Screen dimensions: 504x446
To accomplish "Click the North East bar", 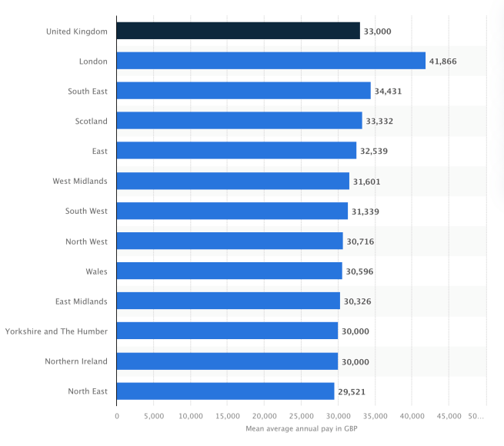I will [x=225, y=391].
